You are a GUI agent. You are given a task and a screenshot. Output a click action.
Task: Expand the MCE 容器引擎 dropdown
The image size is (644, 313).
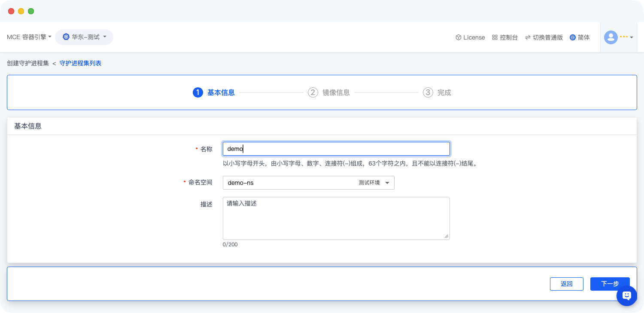click(29, 37)
